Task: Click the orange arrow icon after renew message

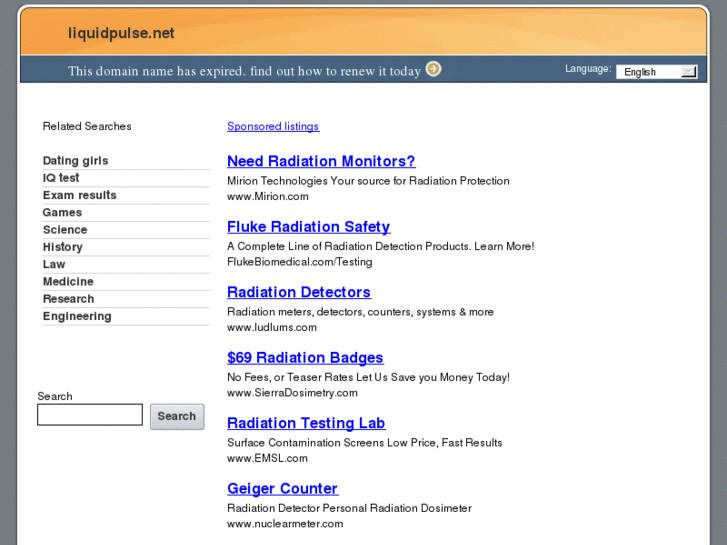Action: point(434,69)
